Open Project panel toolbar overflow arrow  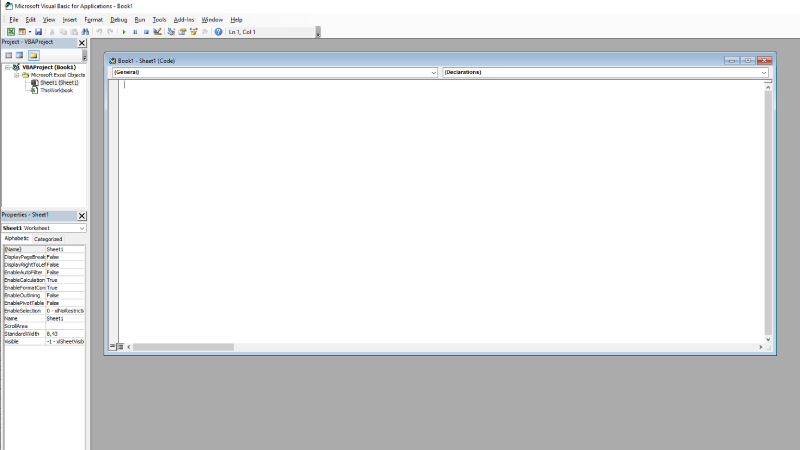[84, 56]
